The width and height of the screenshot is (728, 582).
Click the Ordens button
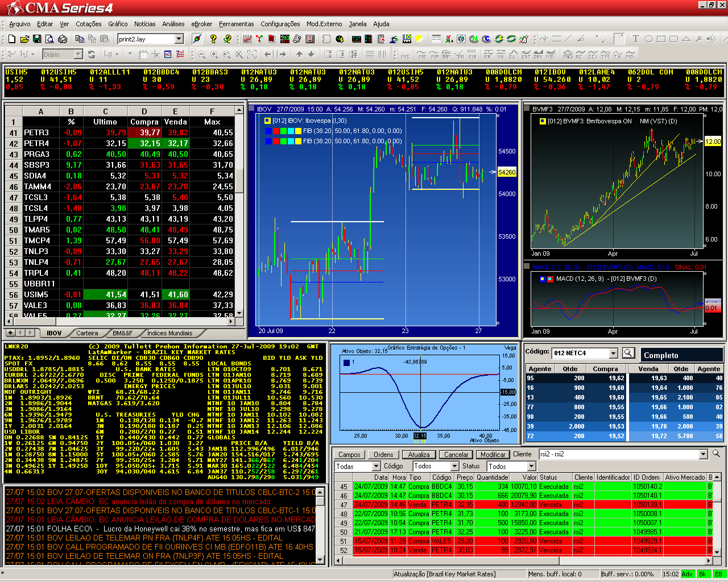pyautogui.click(x=383, y=454)
